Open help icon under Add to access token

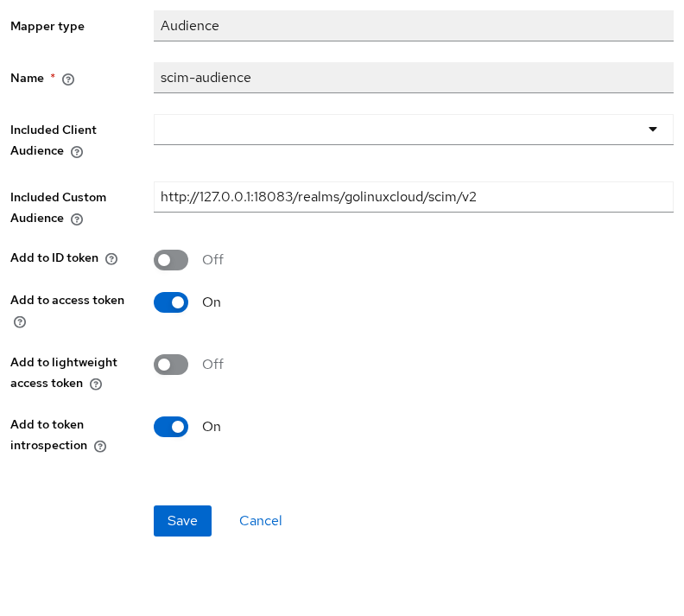[x=20, y=322]
